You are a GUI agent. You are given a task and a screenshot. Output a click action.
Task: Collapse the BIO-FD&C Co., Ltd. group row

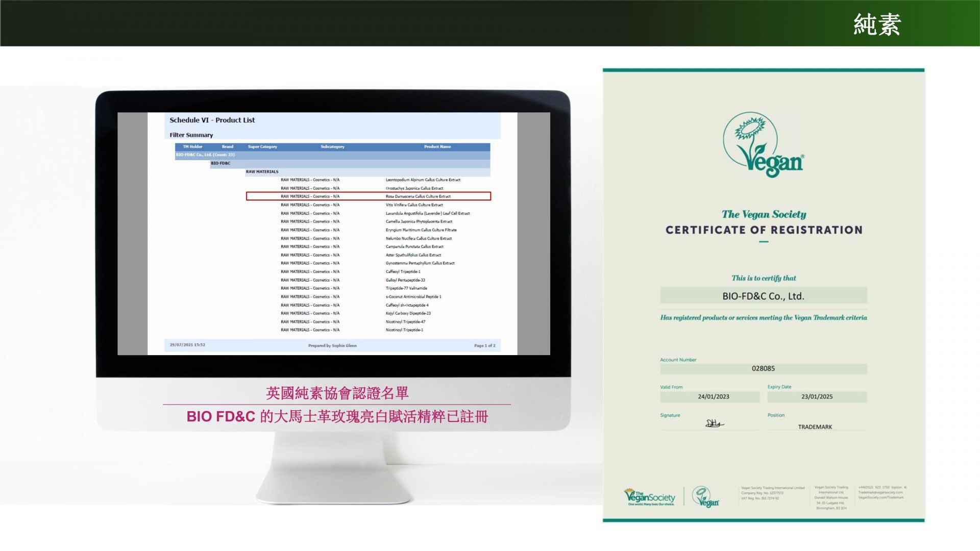coord(205,155)
